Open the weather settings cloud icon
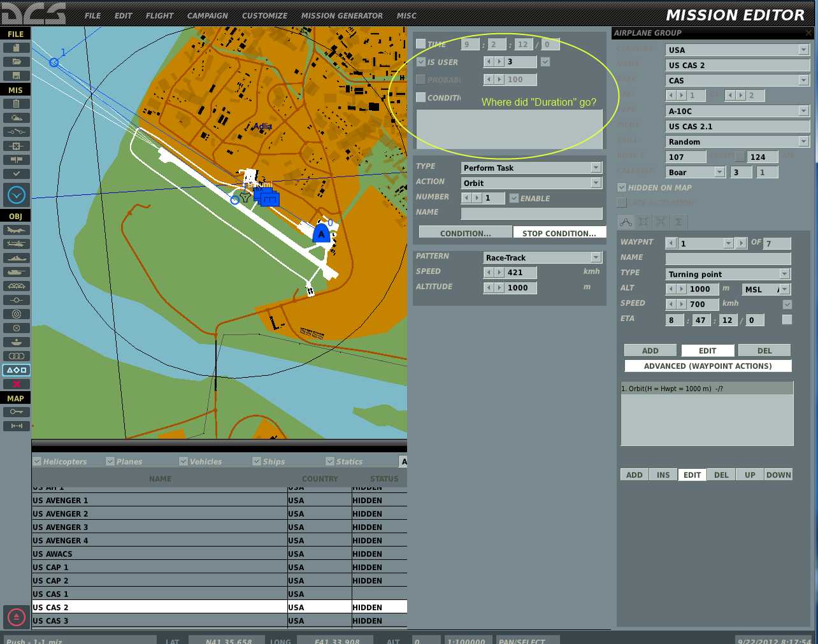This screenshot has height=644, width=818. (16, 118)
